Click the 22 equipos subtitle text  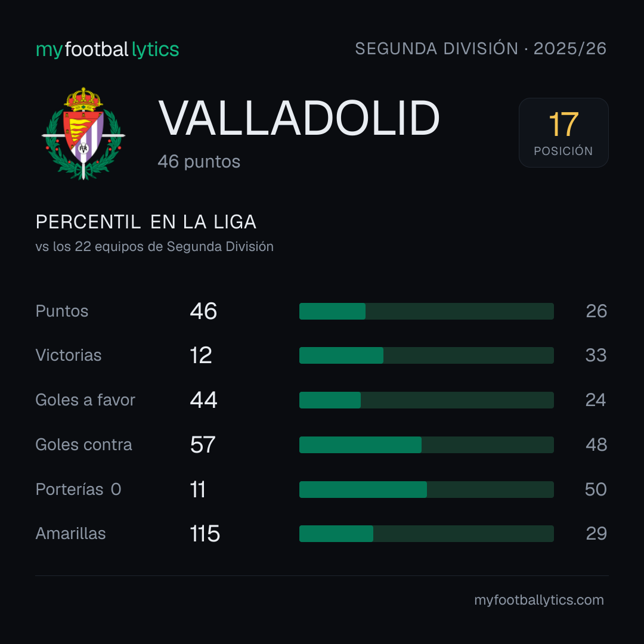(x=154, y=246)
